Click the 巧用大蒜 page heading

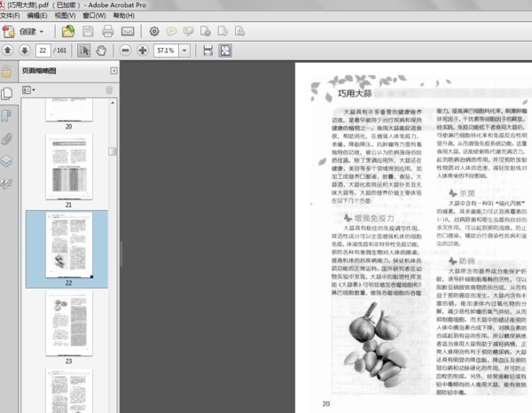pyautogui.click(x=355, y=93)
